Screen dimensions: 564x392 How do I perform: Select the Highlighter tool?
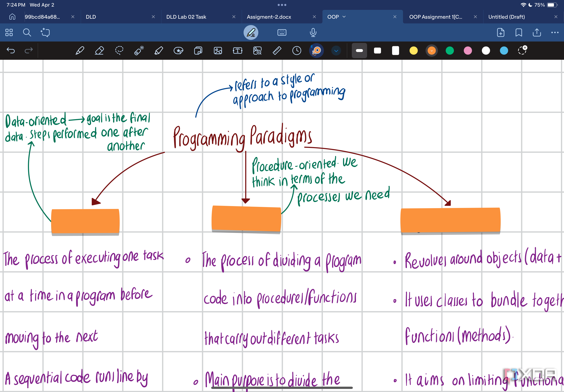159,51
